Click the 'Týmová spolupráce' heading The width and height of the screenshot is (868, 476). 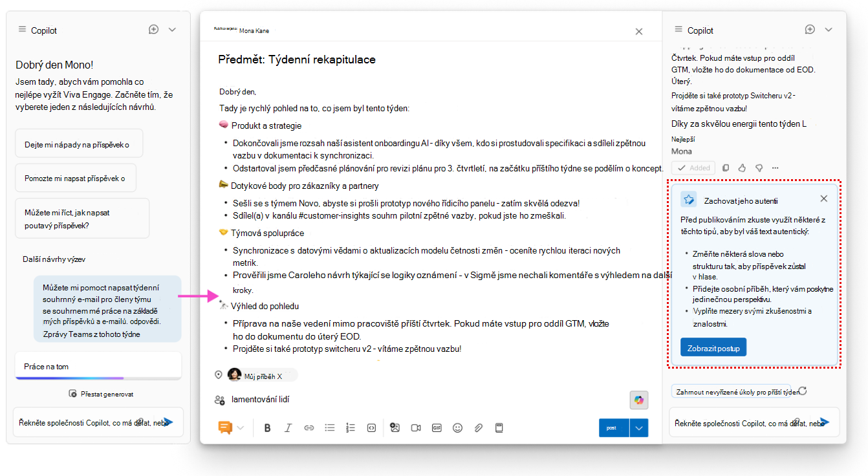[x=268, y=233]
